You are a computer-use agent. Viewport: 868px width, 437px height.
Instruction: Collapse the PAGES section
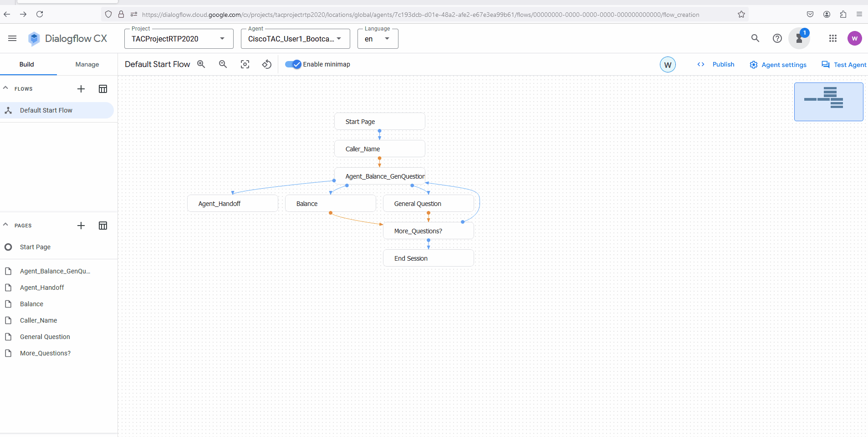[x=6, y=225]
